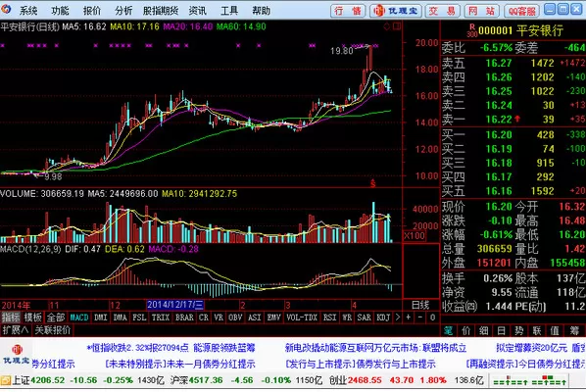Select the EMV indicator tab
The image size is (586, 392).
[274, 318]
